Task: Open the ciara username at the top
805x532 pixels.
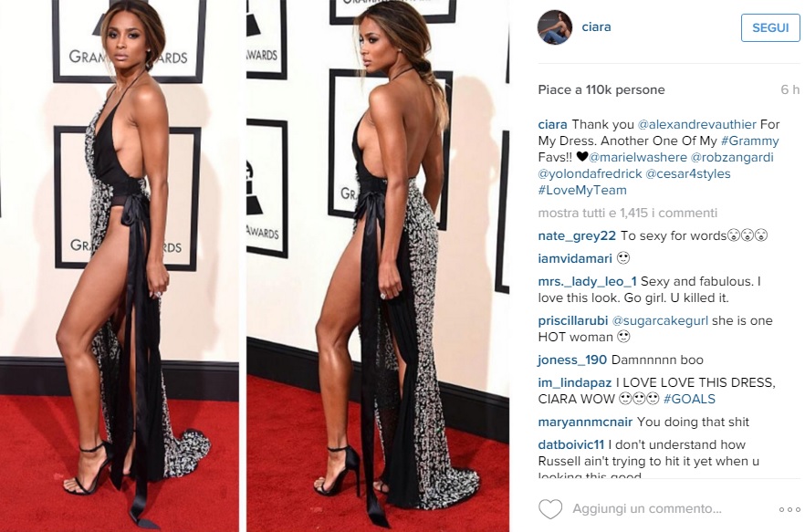Action: pos(596,26)
